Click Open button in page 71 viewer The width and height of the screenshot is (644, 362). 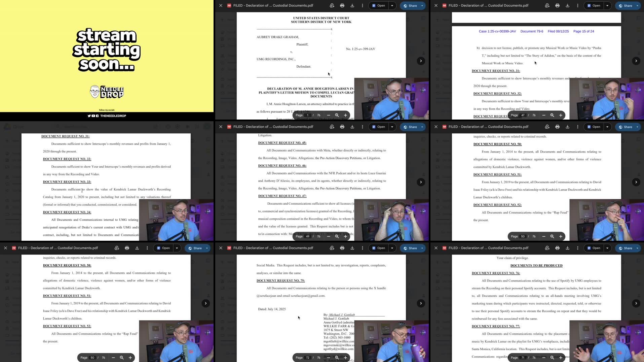point(594,248)
